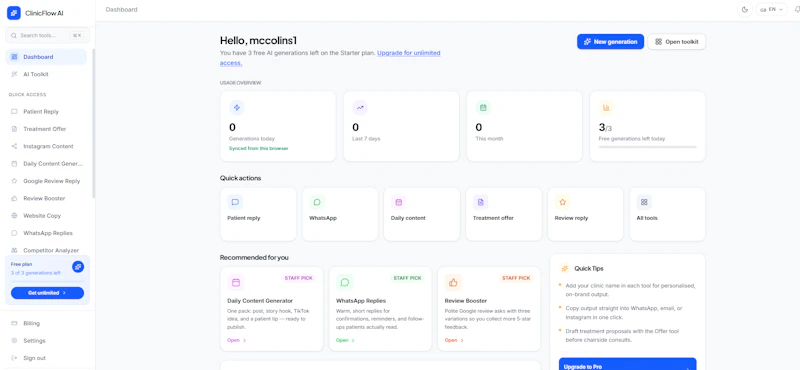
Task: Click the This month calendar icon
Action: (483, 108)
